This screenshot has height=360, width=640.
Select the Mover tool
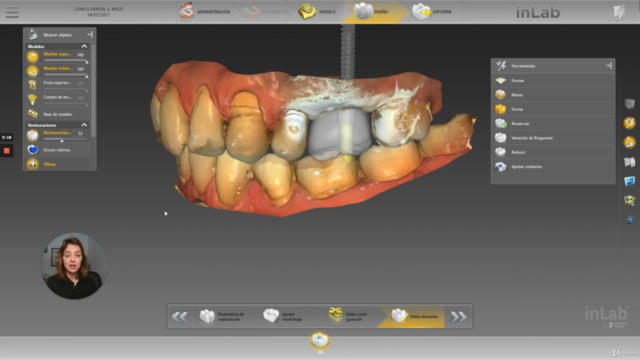pos(553,95)
